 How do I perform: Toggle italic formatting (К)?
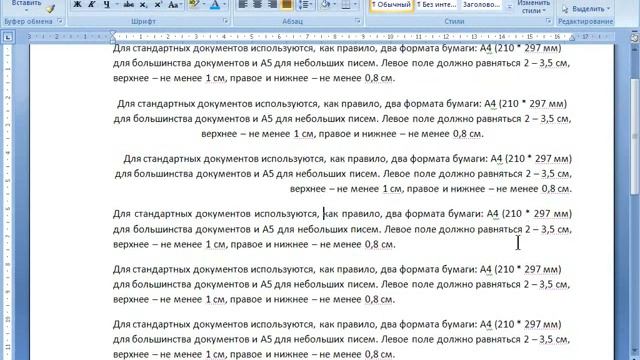click(x=92, y=5)
